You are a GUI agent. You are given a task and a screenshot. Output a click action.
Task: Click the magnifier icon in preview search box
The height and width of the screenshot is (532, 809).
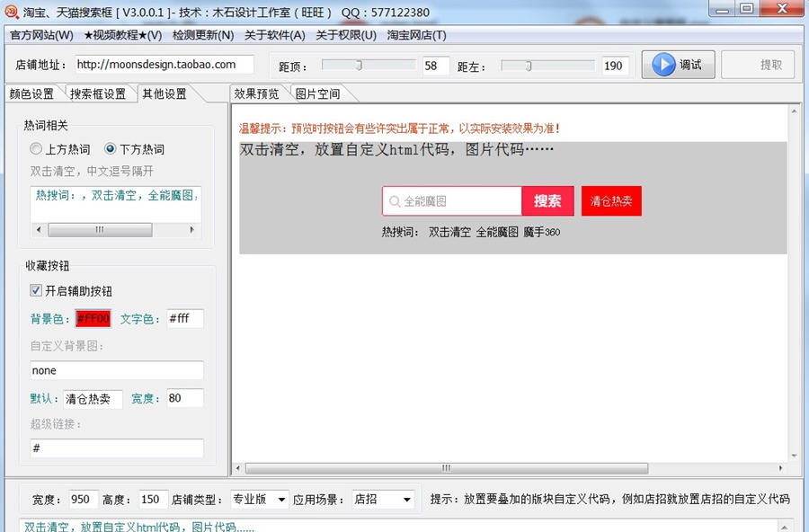pyautogui.click(x=395, y=201)
